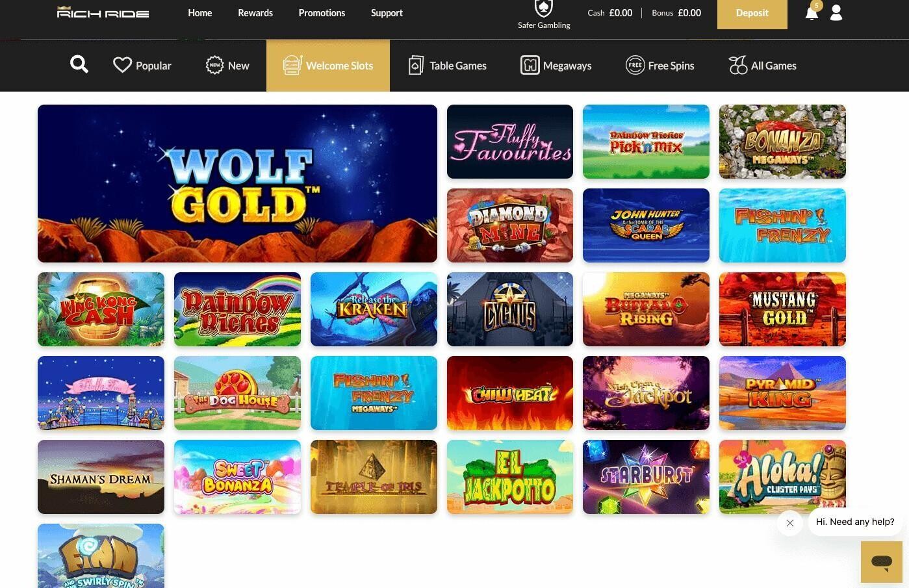Open the user account profile icon
Screen dimensions: 909x588
pyautogui.click(x=836, y=13)
